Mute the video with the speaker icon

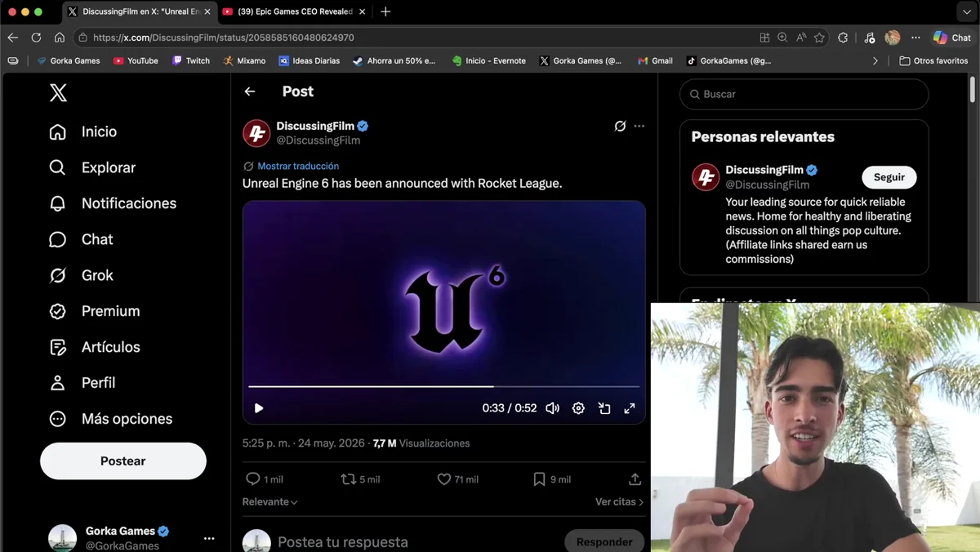[553, 408]
